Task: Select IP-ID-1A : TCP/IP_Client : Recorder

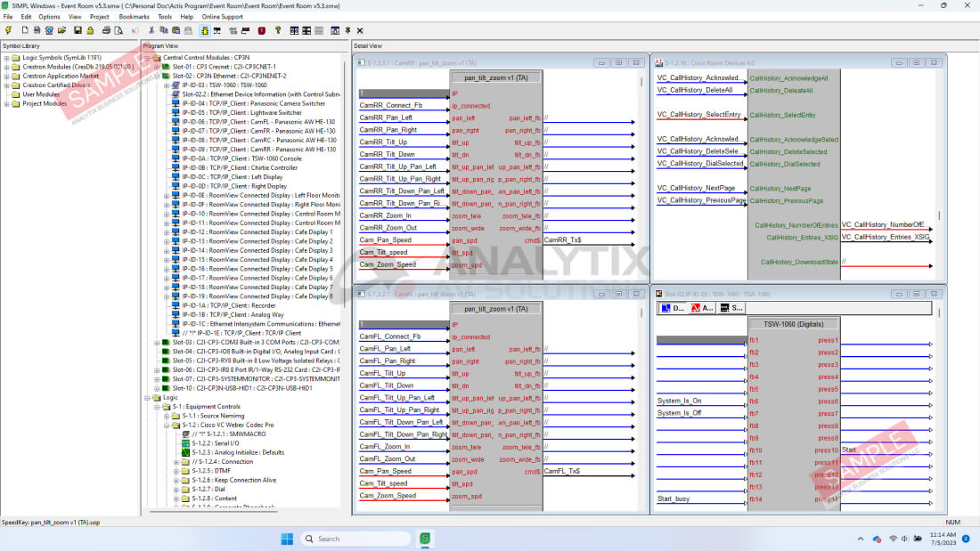Action: (x=229, y=305)
